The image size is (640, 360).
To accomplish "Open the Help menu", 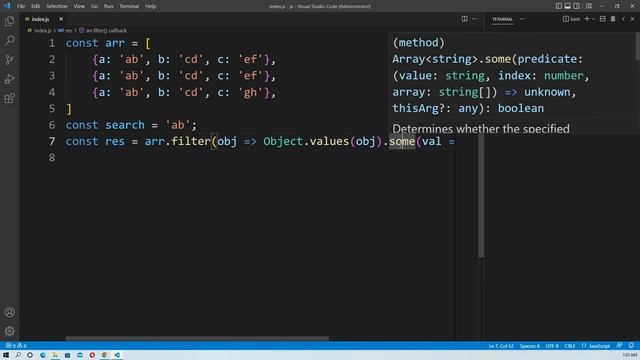I will [151, 6].
